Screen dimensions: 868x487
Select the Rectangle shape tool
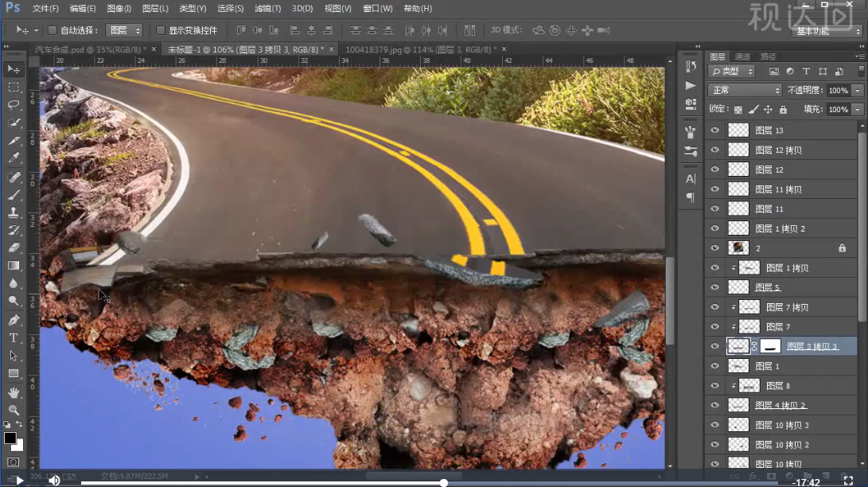pyautogui.click(x=14, y=373)
